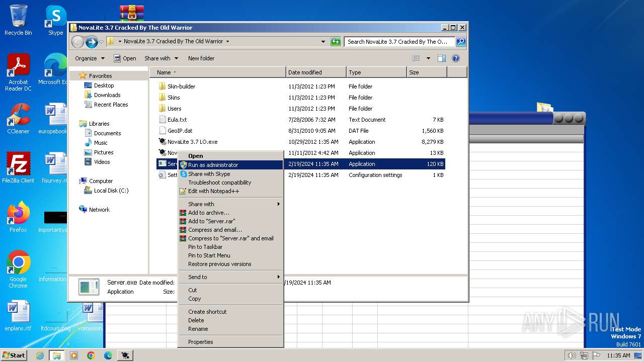Open the enplans.rtf document icon
This screenshot has width=644, height=362.
tap(18, 316)
